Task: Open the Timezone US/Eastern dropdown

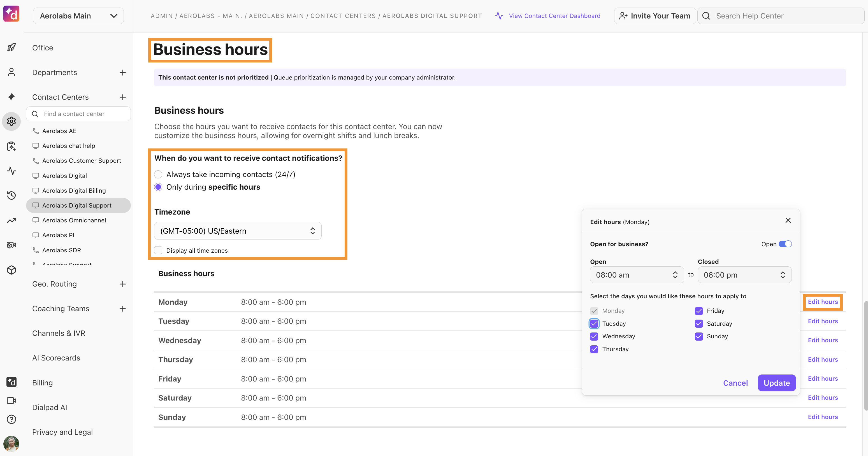Action: (x=238, y=231)
